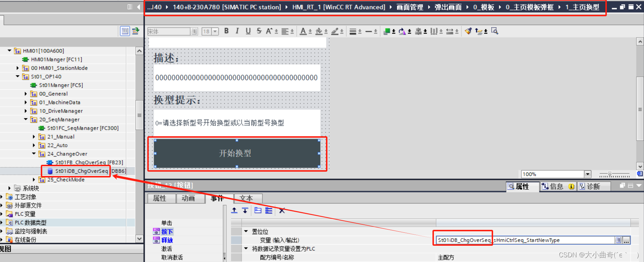
Task: Select the PLC 数据类型 tree item
Action: pyautogui.click(x=30, y=223)
